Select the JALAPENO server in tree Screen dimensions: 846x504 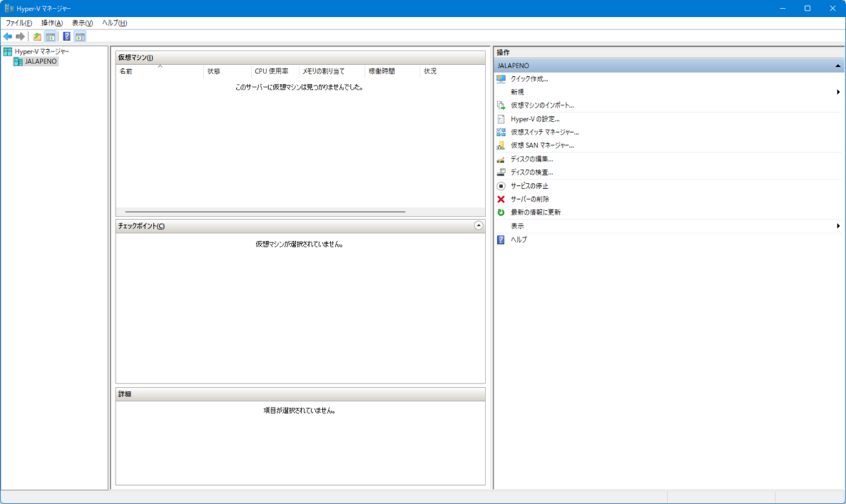(x=40, y=61)
